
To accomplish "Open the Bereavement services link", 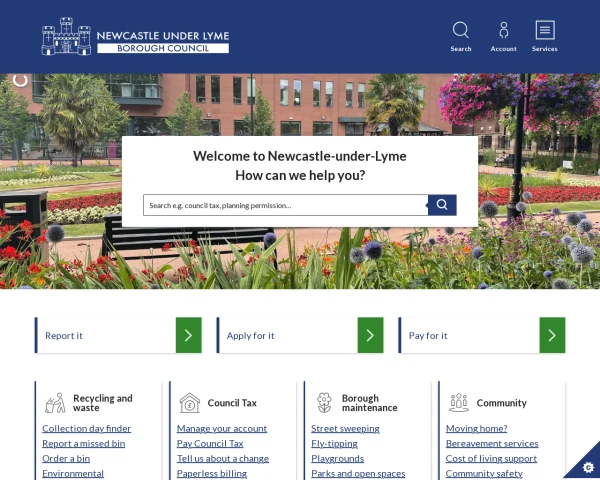I will [x=492, y=443].
